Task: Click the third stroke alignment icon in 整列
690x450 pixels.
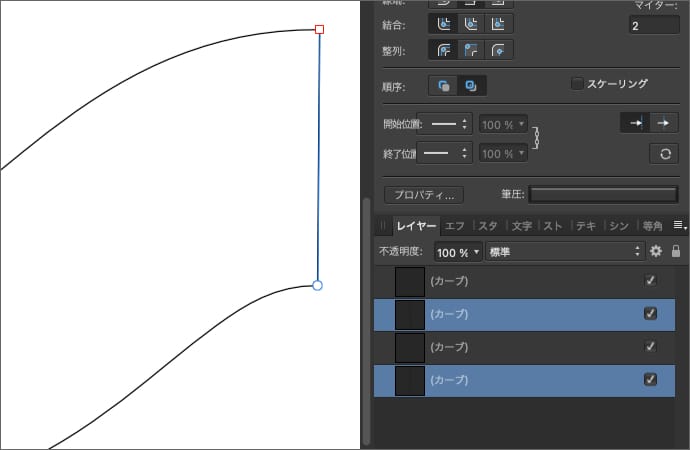Action: (x=499, y=49)
